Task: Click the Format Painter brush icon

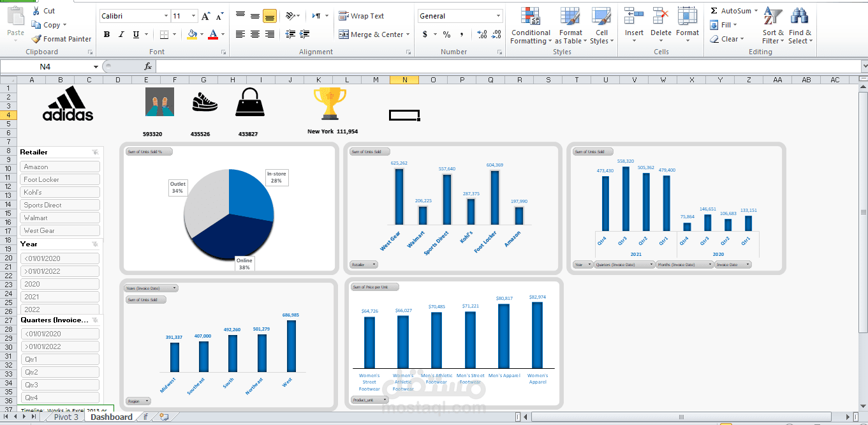Action: [x=36, y=39]
